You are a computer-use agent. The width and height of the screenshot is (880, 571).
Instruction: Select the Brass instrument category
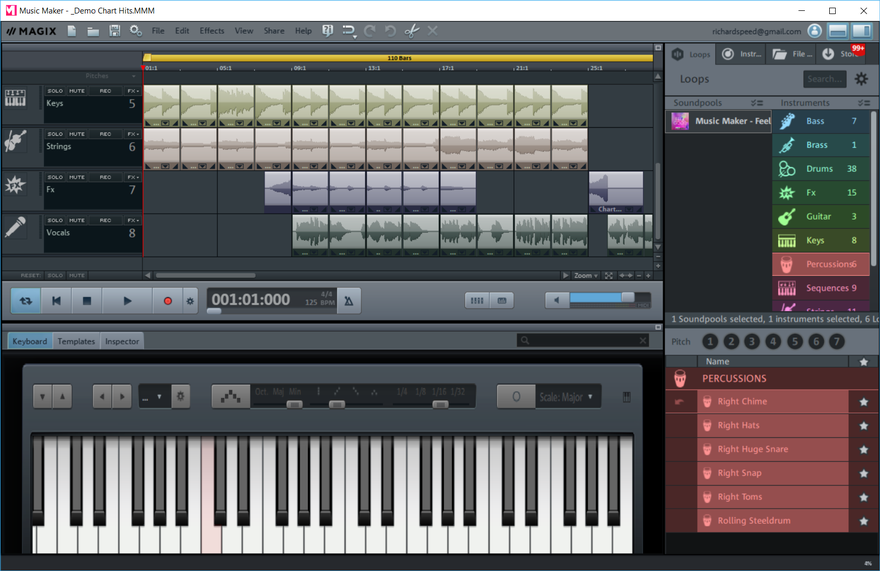[821, 145]
